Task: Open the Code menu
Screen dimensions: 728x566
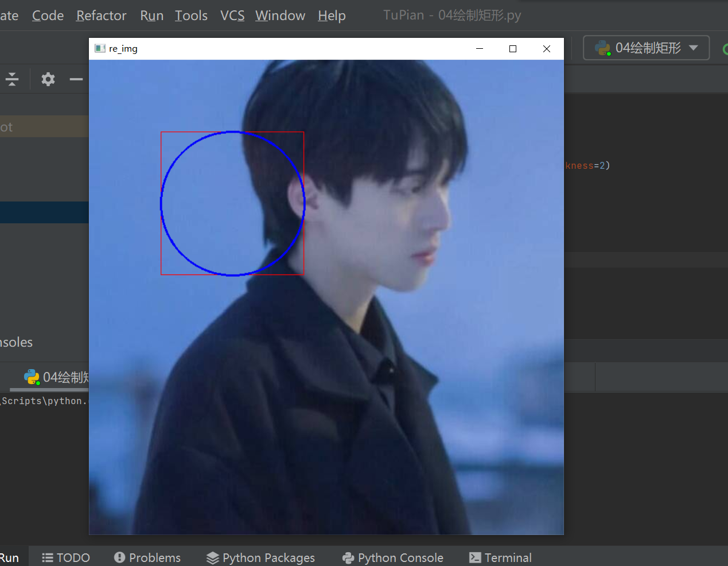Action: pos(48,15)
